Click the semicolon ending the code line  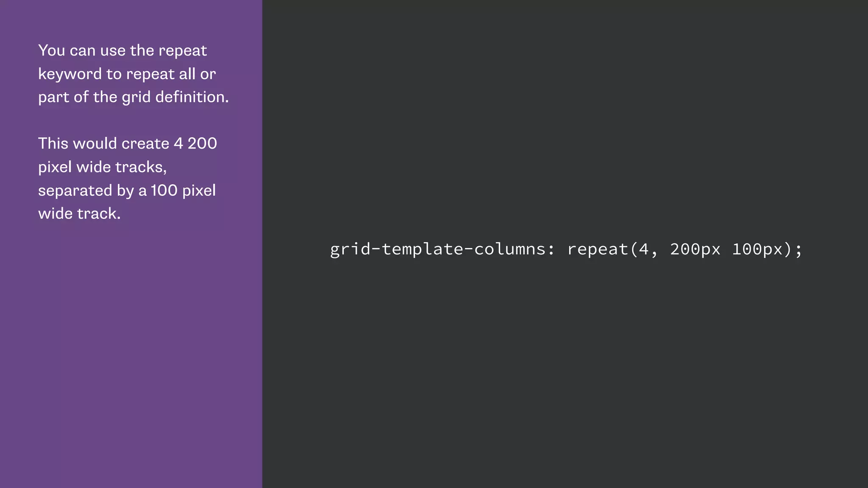coord(799,250)
